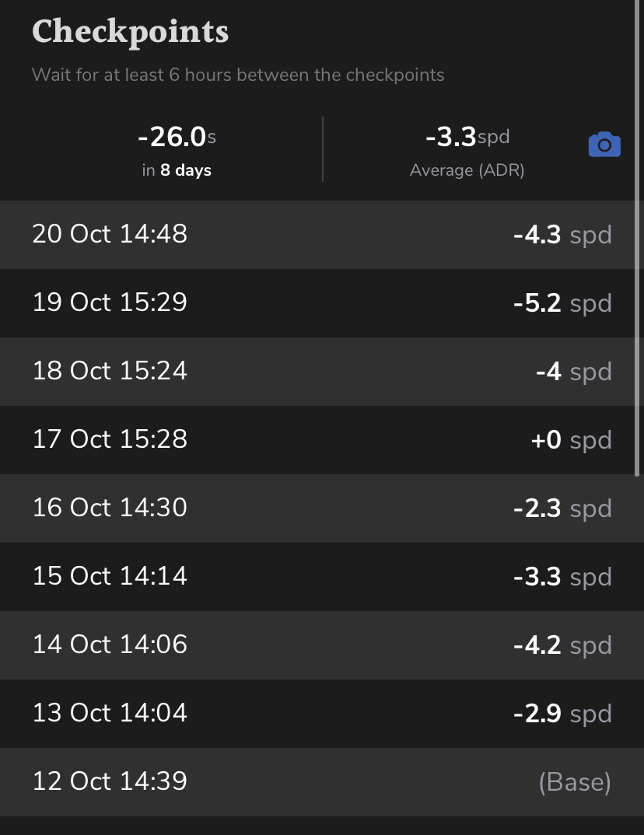Click the Checkpoints heading
Image resolution: width=644 pixels, height=835 pixels.
pos(131,32)
